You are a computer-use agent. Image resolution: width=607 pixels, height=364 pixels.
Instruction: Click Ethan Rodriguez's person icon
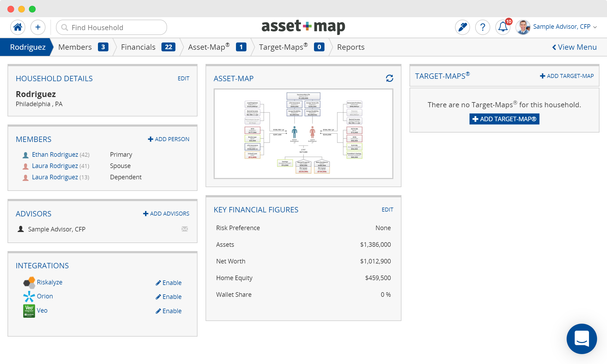point(26,155)
